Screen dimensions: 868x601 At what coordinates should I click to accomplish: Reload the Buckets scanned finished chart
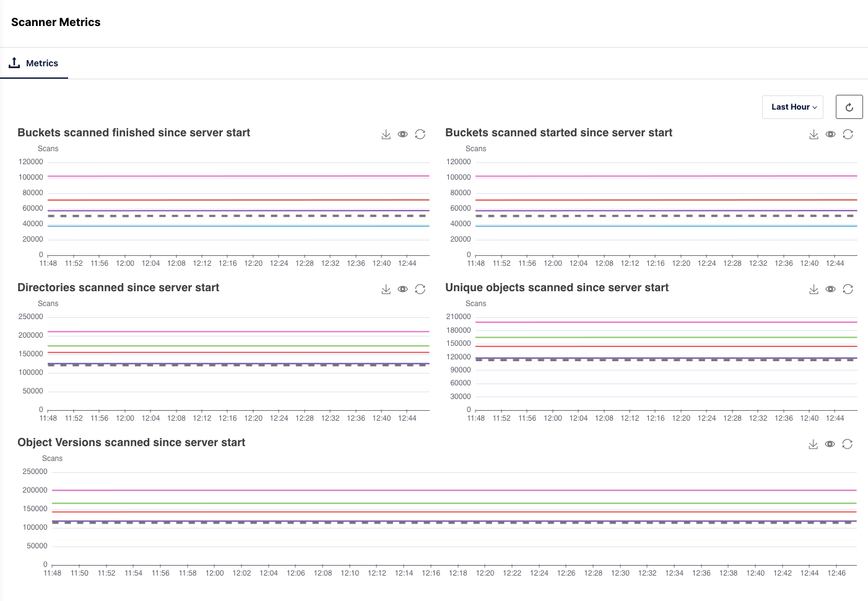click(420, 134)
